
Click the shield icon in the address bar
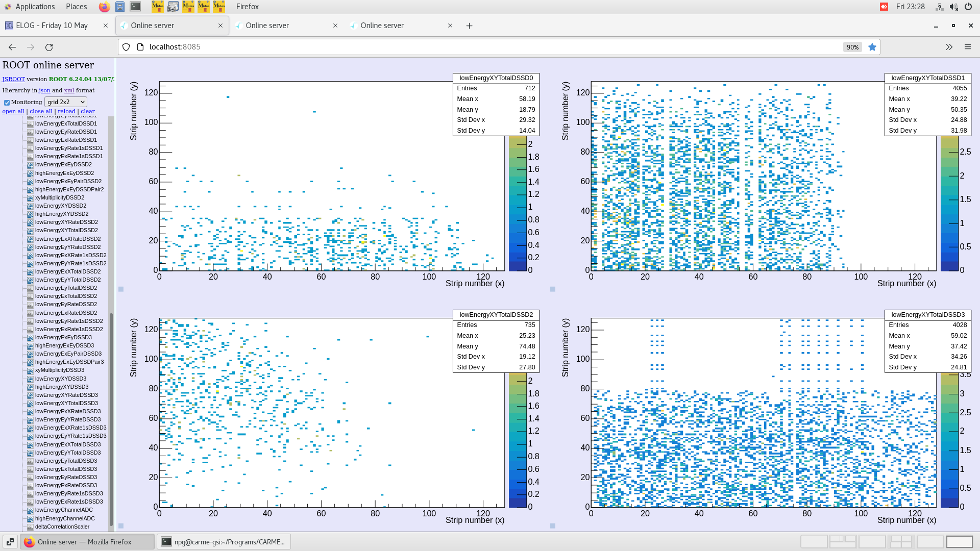pos(126,47)
